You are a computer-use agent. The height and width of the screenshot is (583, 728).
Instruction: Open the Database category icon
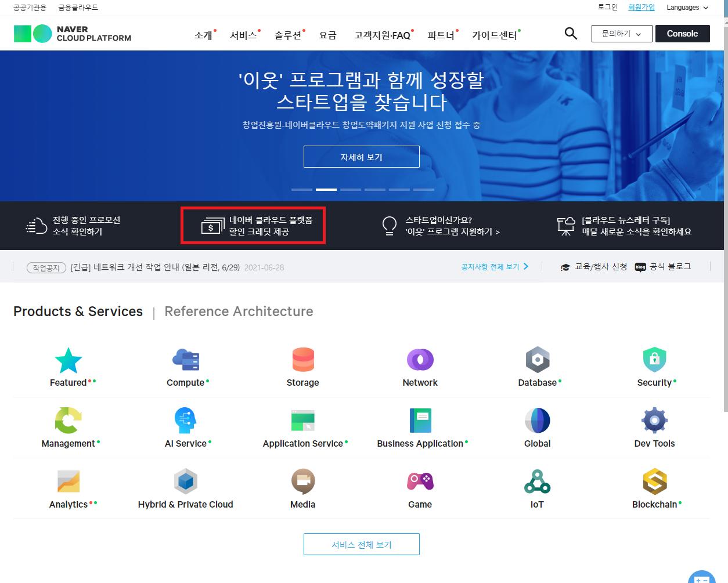[x=538, y=360]
